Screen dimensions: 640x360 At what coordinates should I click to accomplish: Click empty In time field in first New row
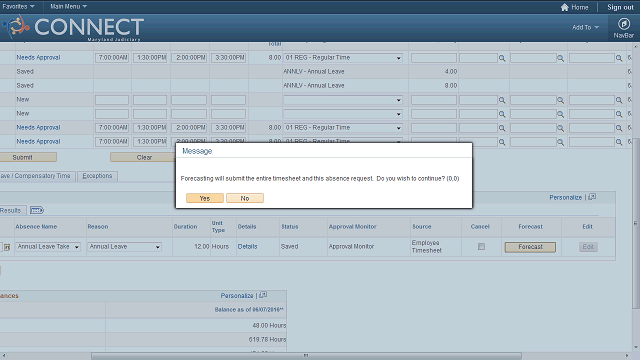[112, 100]
